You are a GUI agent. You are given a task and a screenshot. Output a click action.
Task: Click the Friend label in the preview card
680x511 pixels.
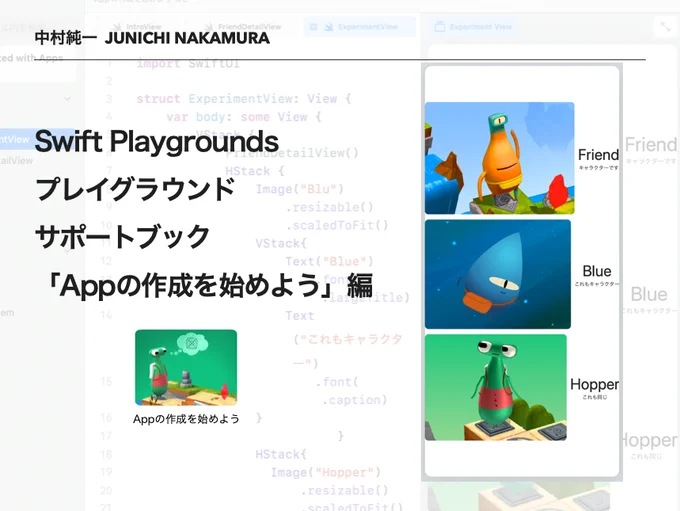(598, 155)
